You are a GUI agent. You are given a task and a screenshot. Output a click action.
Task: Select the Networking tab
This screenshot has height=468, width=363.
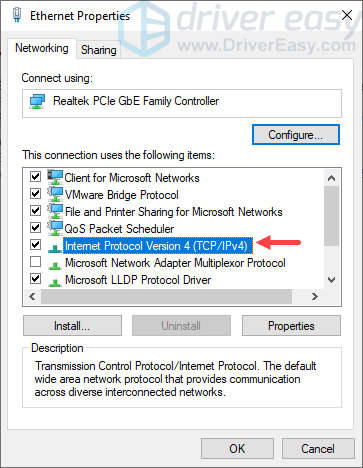coord(42,48)
